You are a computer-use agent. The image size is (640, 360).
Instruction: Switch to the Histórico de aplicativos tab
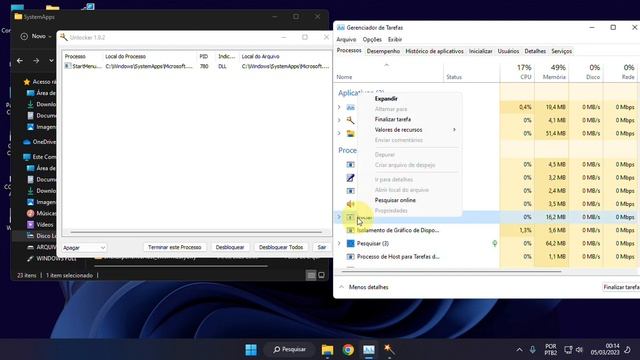(x=434, y=51)
